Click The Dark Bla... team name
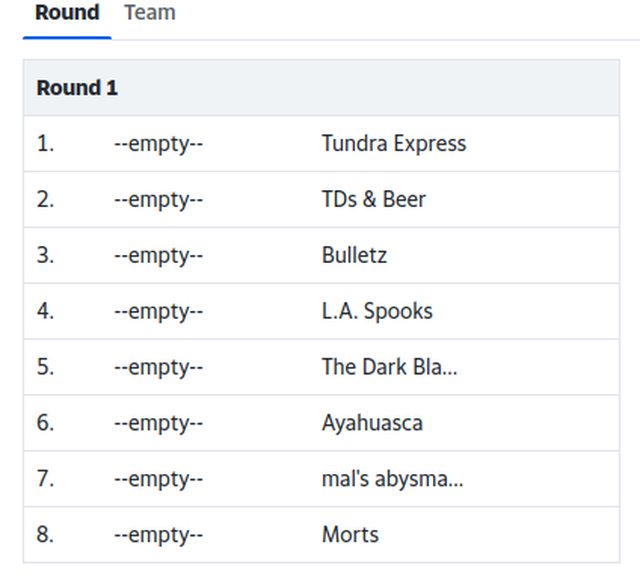This screenshot has height=586, width=640. click(389, 366)
